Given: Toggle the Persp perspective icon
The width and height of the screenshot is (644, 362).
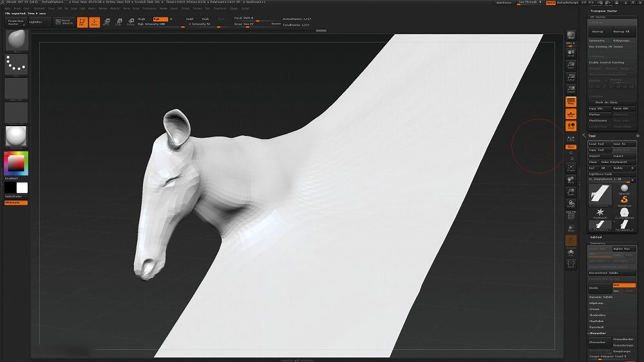Looking at the screenshot, I should pos(571,102).
